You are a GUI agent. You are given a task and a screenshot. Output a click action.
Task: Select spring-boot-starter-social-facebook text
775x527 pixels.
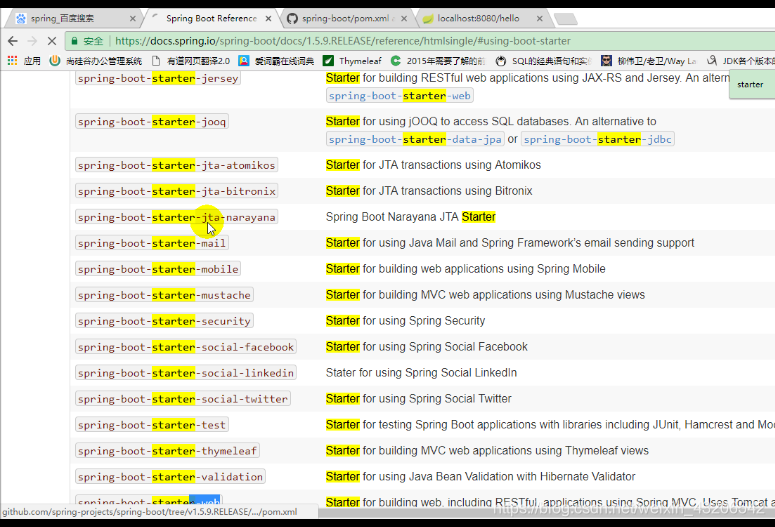click(x=186, y=347)
